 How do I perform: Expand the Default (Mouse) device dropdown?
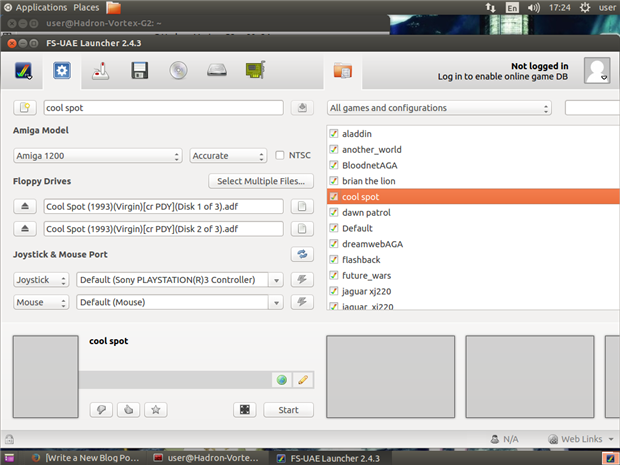pos(276,302)
